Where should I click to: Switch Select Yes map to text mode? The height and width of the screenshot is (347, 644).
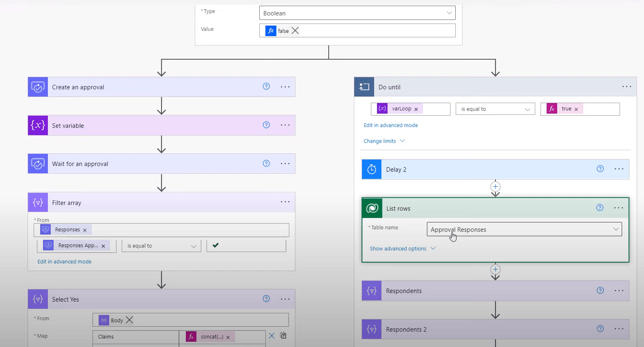[x=283, y=335]
